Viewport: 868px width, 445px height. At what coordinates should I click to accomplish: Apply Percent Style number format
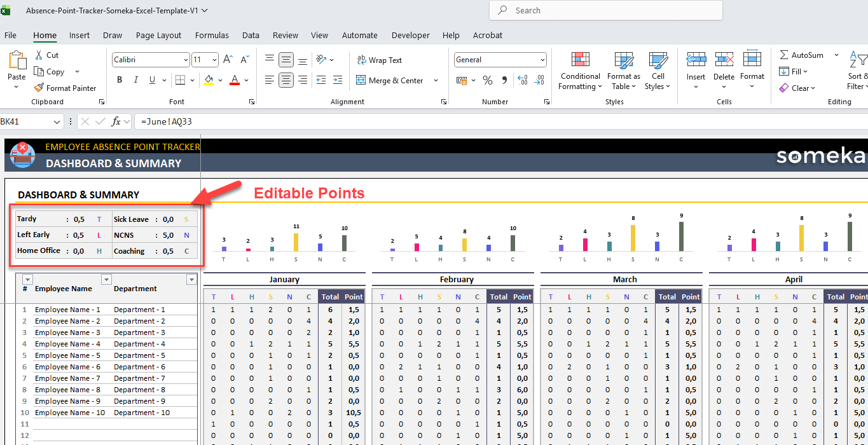click(488, 81)
